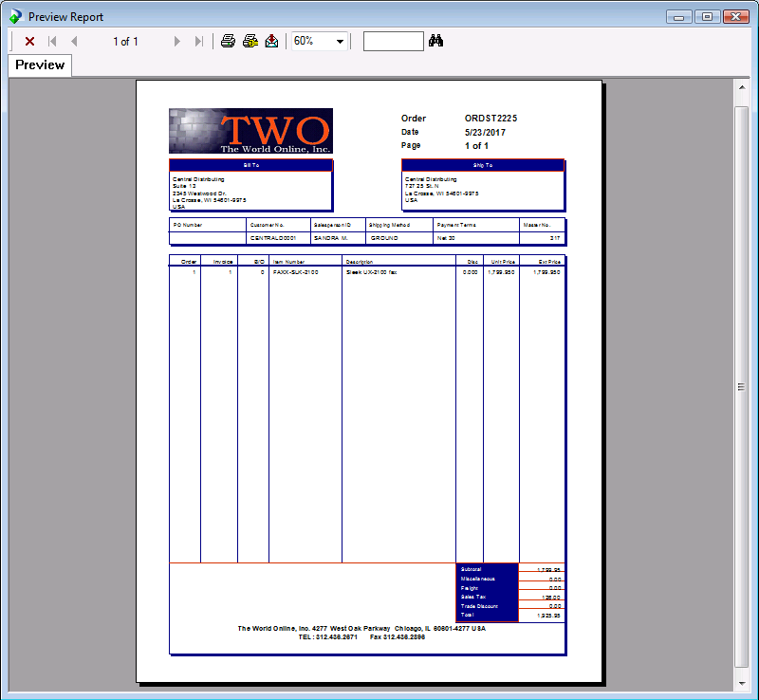Open printer setup
Image resolution: width=759 pixels, height=700 pixels.
coord(250,41)
